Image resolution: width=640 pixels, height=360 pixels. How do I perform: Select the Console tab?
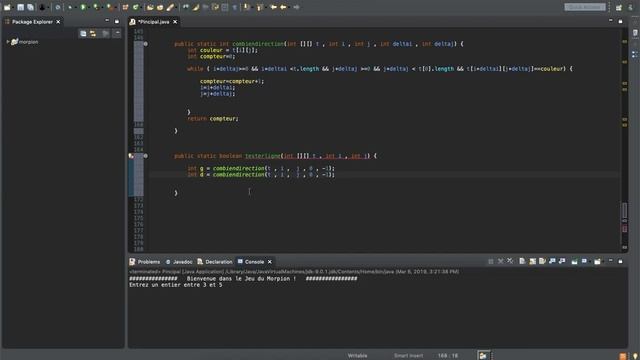(x=251, y=262)
